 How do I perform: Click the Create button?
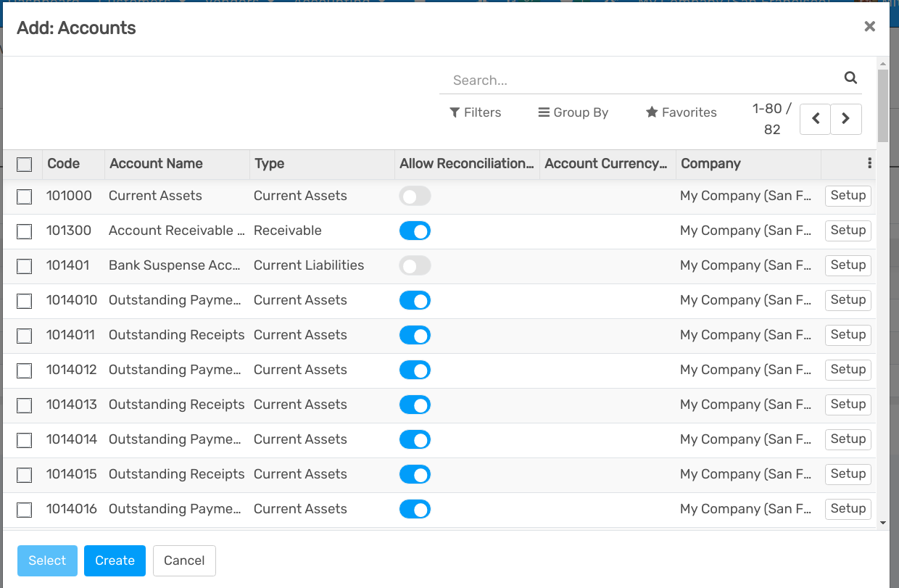click(115, 560)
